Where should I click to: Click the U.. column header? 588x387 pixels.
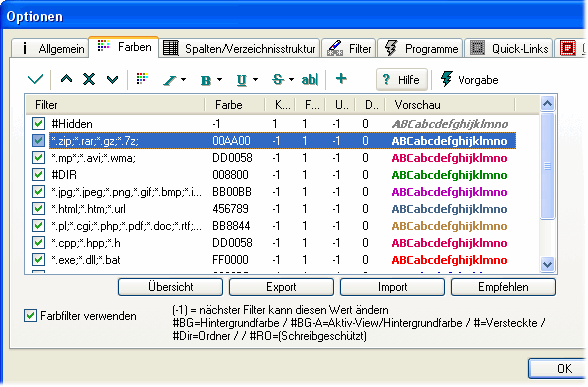(340, 105)
